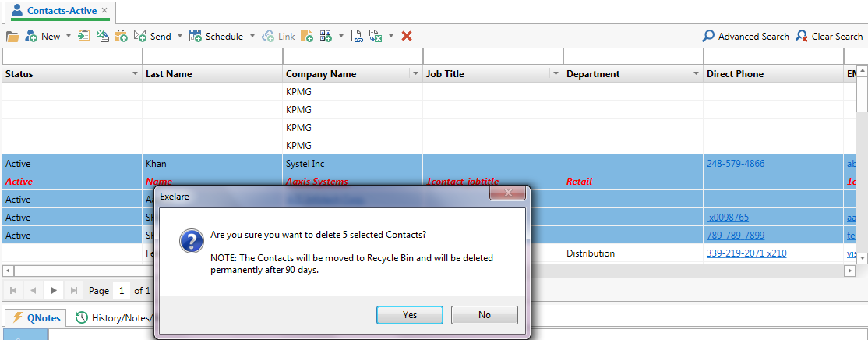This screenshot has width=868, height=340.
Task: Click the Link chain icon
Action: pos(268,37)
